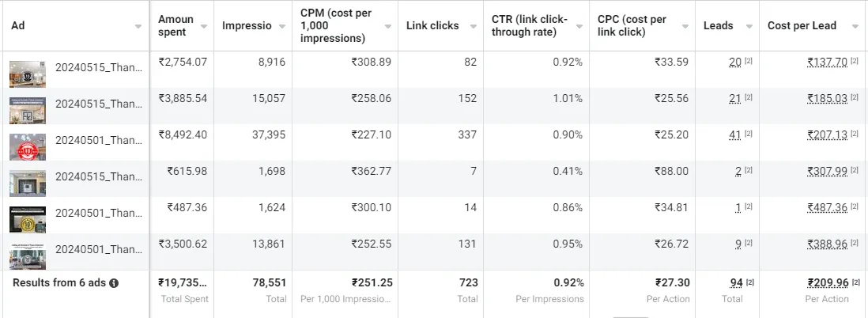Open thumbnail of the ad with ₹487.36 spent
Screen dimensions: 868x318
pyautogui.click(x=28, y=219)
